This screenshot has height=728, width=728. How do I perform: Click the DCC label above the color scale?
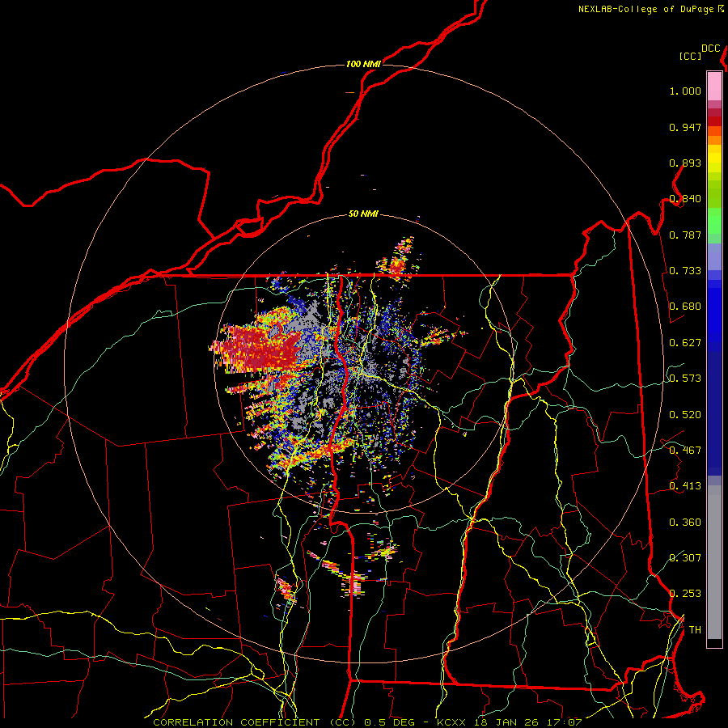(710, 49)
